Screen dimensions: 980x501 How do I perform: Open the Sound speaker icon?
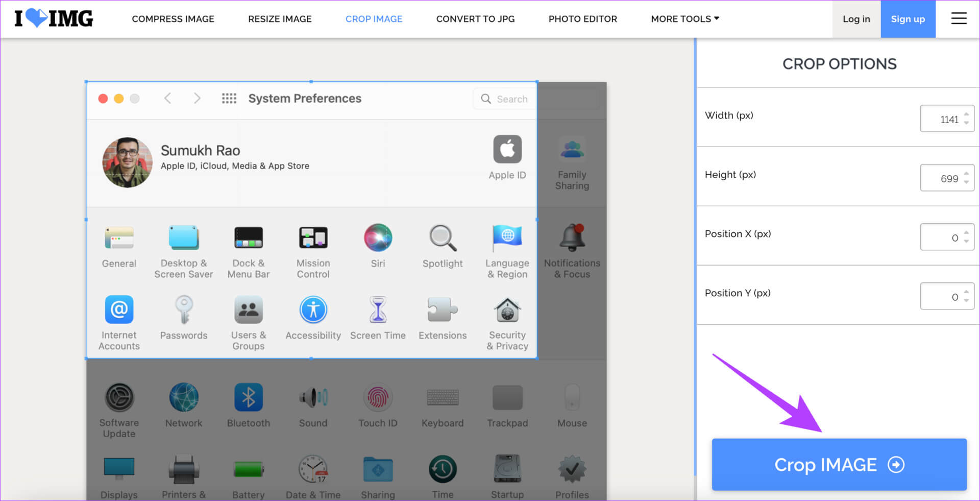[313, 397]
